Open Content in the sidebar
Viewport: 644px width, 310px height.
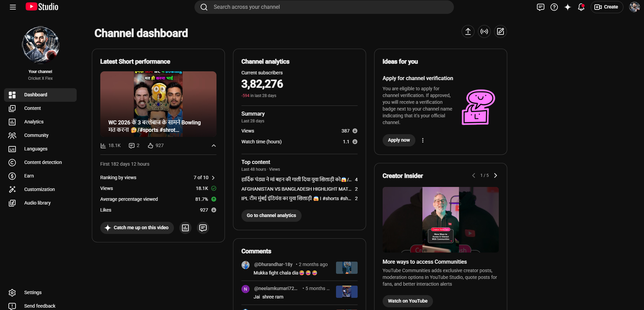(41, 109)
